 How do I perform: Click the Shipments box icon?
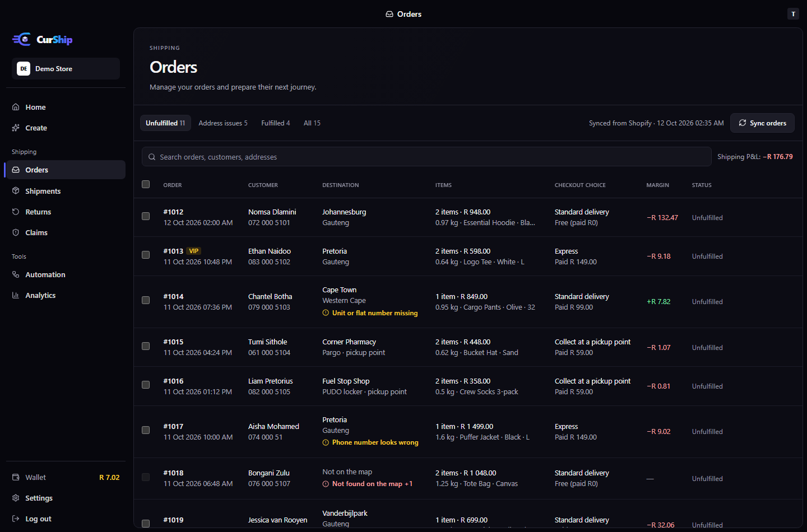pos(16,191)
